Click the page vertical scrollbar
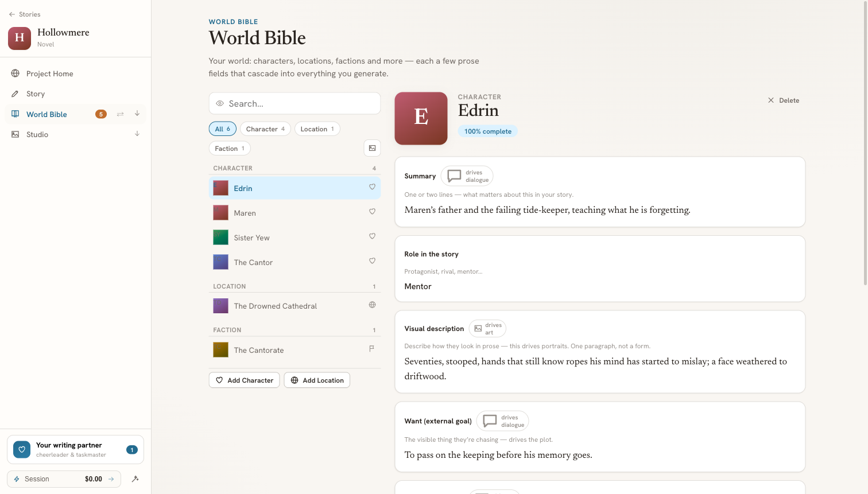The image size is (868, 494). (x=866, y=143)
